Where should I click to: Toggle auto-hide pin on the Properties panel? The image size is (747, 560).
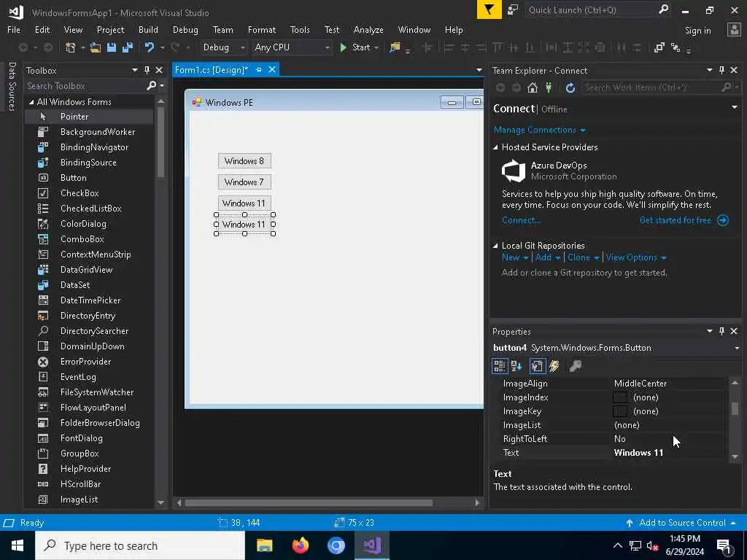pyautogui.click(x=721, y=331)
